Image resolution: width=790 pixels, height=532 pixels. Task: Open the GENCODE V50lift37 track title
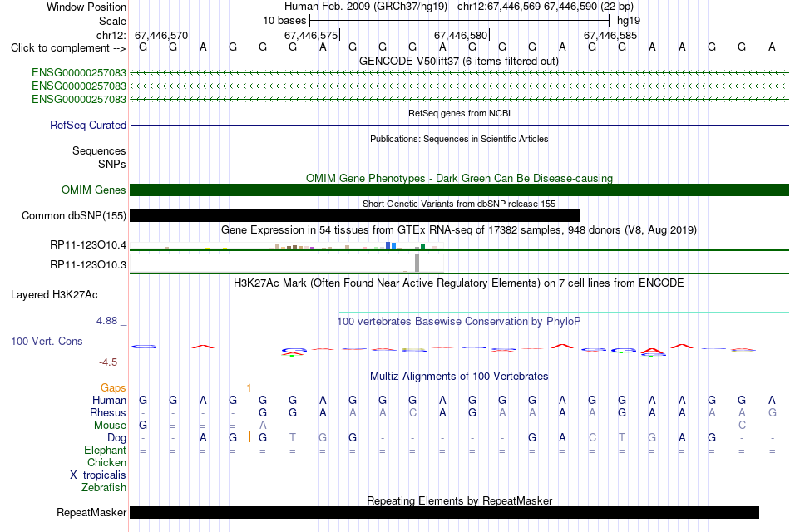click(459, 61)
